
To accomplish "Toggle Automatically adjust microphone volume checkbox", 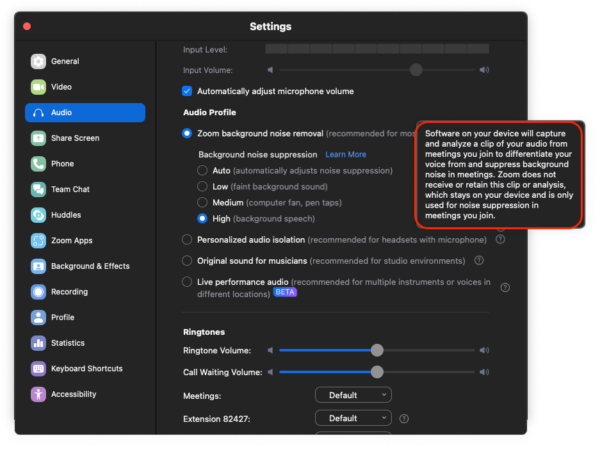I will tap(189, 91).
